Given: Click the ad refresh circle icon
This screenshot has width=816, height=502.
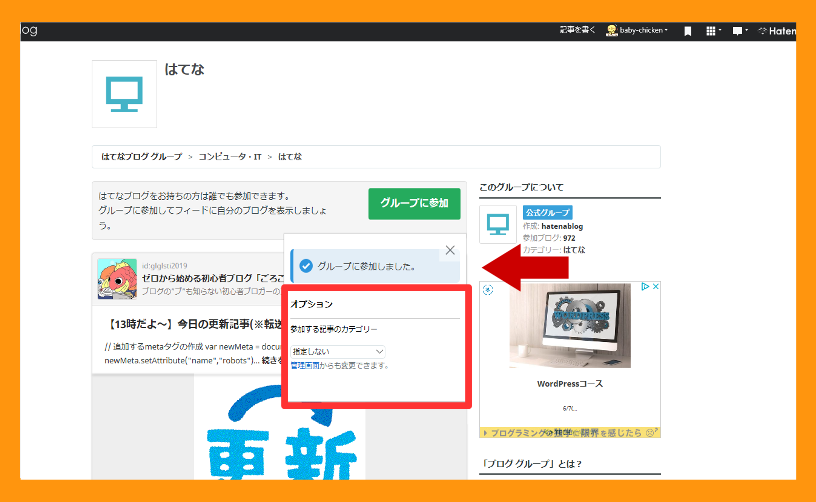Looking at the screenshot, I should 488,290.
